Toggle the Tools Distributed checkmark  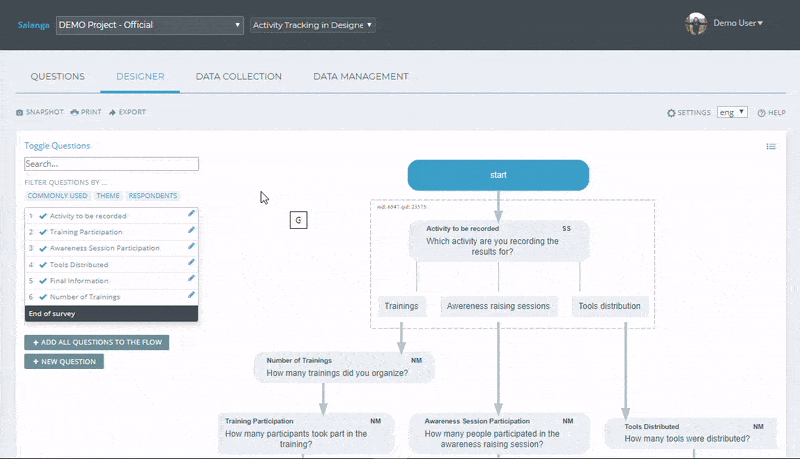pyautogui.click(x=43, y=265)
